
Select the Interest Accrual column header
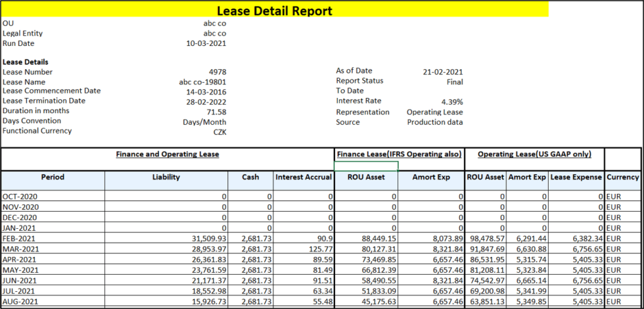click(x=303, y=177)
